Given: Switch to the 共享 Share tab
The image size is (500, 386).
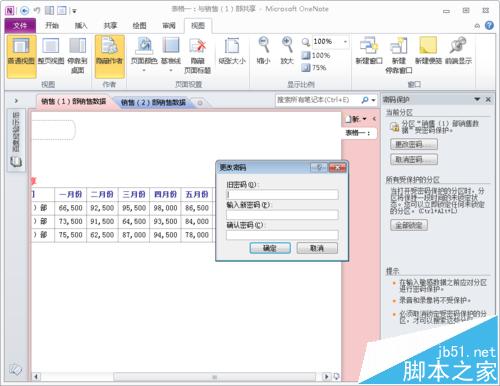Looking at the screenshot, I should point(110,26).
